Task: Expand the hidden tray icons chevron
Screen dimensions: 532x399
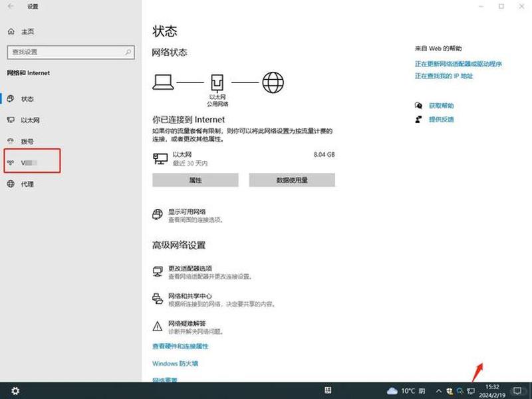Action: (439, 391)
